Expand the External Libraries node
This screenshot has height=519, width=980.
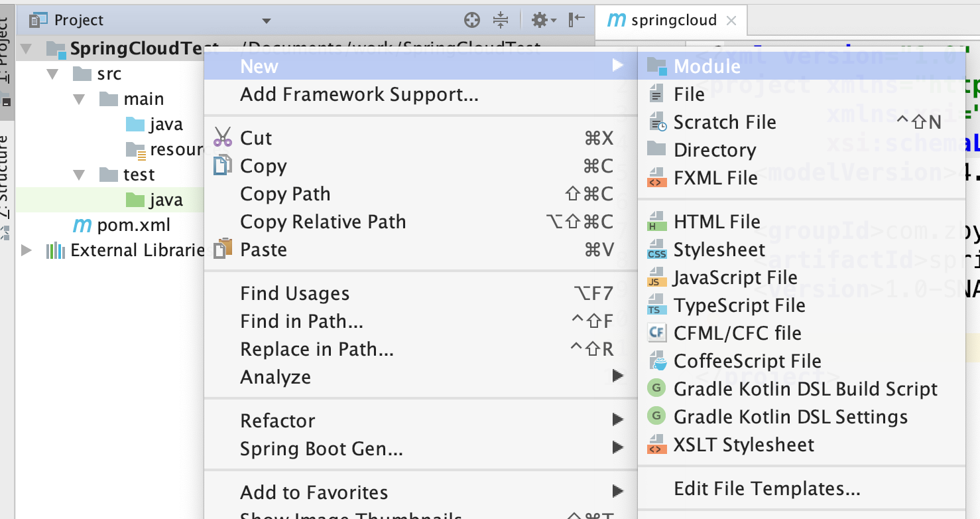27,251
